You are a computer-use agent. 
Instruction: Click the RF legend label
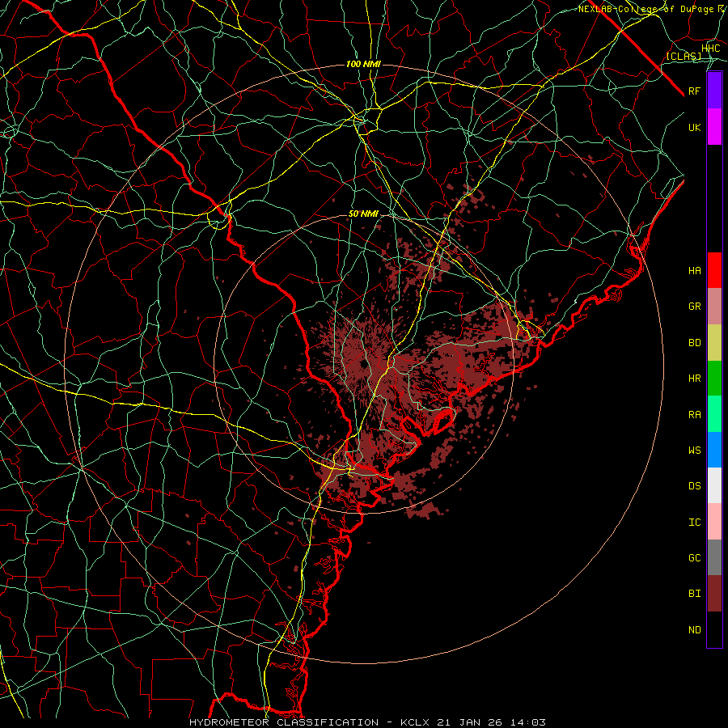click(694, 91)
